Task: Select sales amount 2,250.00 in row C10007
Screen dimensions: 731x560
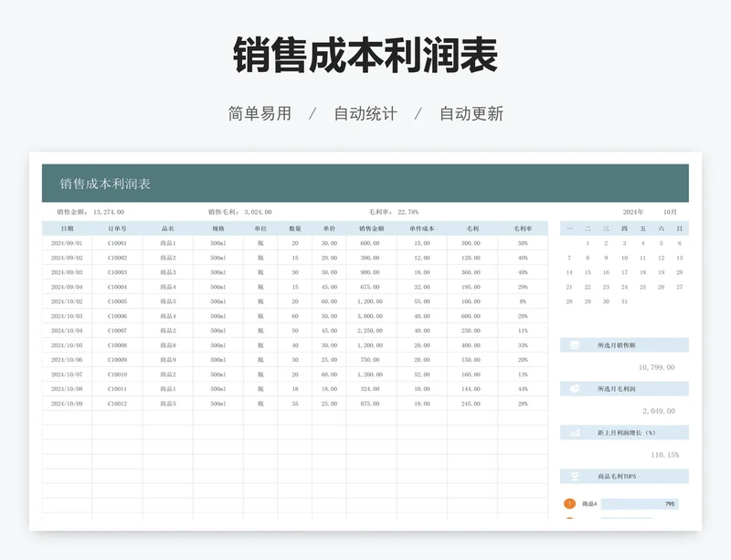Action: (x=372, y=331)
